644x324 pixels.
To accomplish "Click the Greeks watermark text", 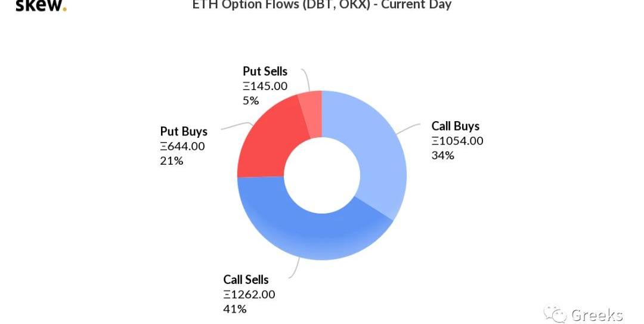I will click(596, 315).
